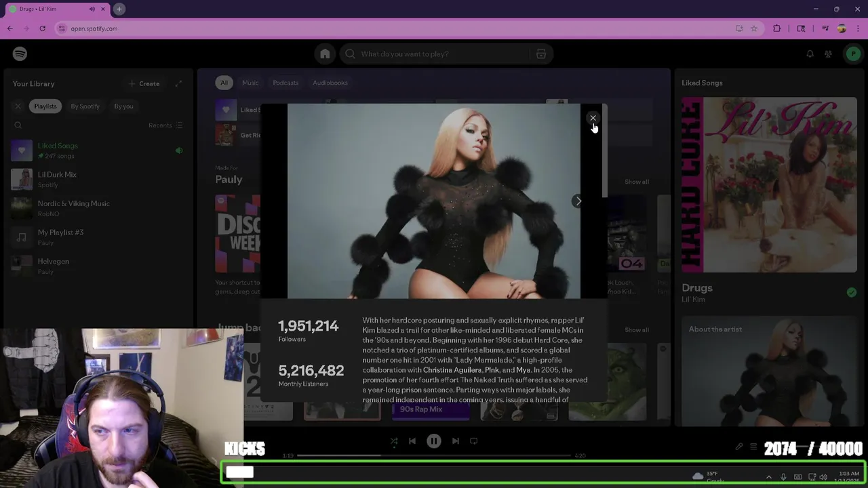Click Show all for Made For Pauly
Viewport: 868px width, 488px height.
pyautogui.click(x=637, y=182)
